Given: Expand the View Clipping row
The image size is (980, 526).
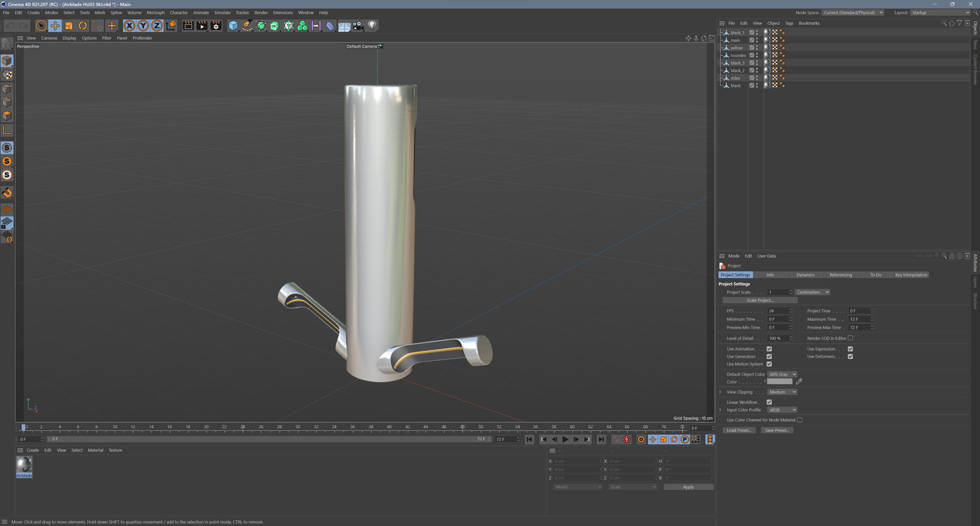Looking at the screenshot, I should pyautogui.click(x=720, y=392).
